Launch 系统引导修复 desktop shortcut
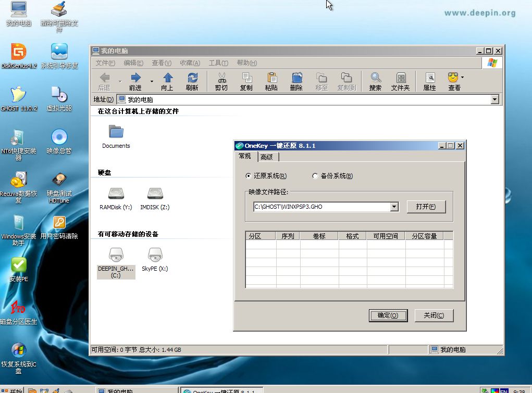This screenshot has height=393, width=532. click(59, 56)
